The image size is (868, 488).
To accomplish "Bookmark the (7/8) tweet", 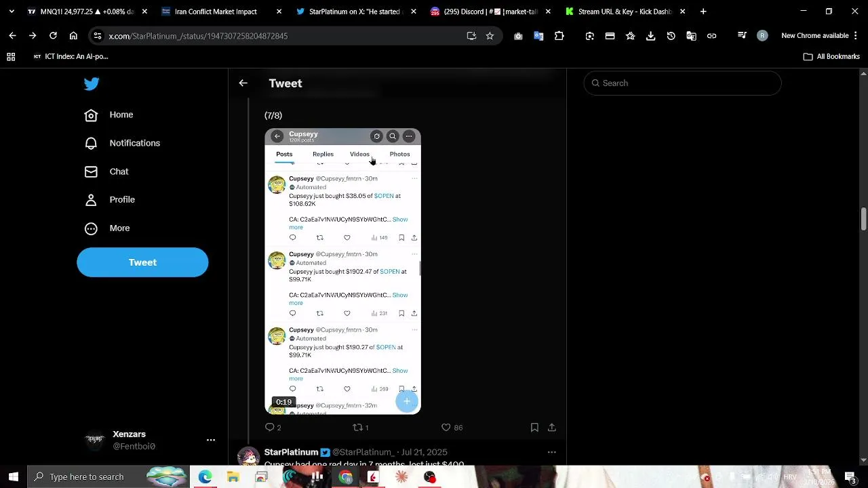I will (534, 427).
